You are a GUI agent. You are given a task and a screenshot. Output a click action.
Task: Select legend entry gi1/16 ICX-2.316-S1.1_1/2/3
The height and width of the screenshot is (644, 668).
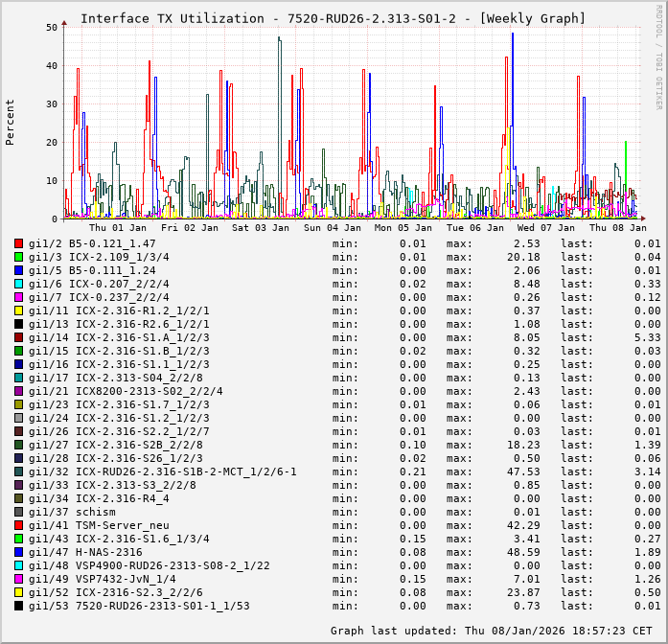point(119,364)
